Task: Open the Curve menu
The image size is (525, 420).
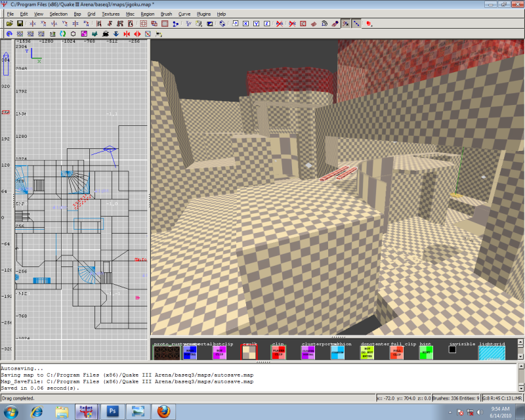Action: click(184, 14)
